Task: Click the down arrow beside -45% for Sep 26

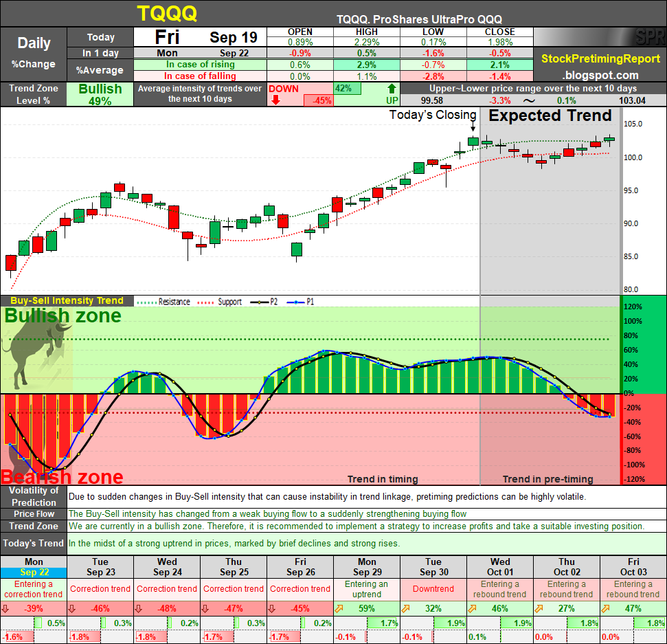Action: pos(272,609)
